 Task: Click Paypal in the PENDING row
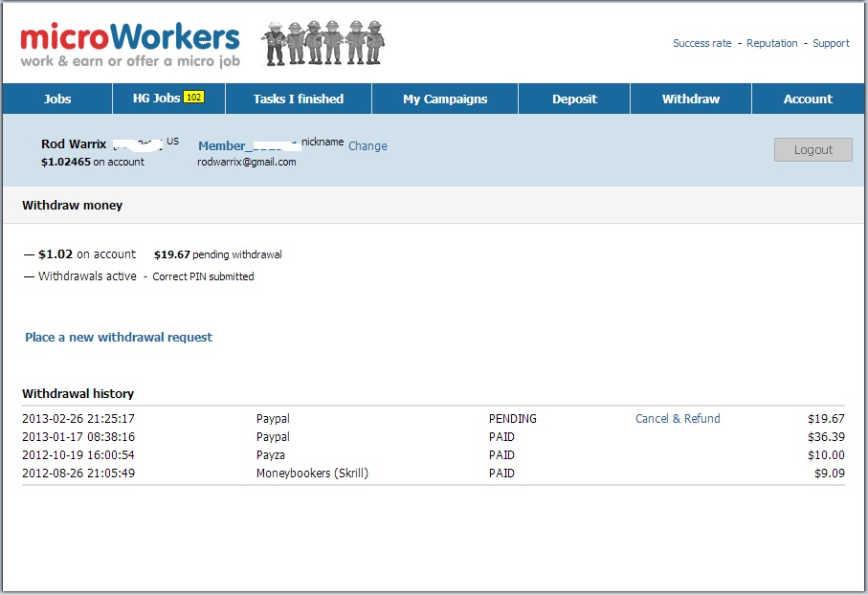coord(273,419)
